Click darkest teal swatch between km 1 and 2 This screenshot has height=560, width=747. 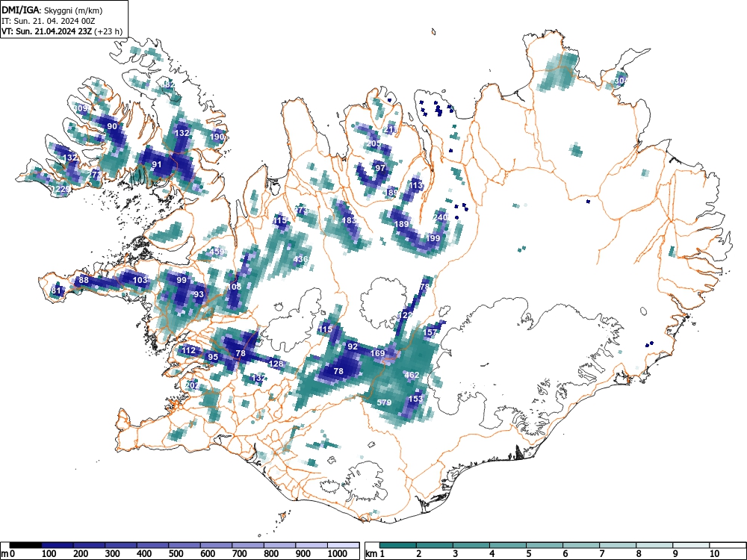[398, 545]
